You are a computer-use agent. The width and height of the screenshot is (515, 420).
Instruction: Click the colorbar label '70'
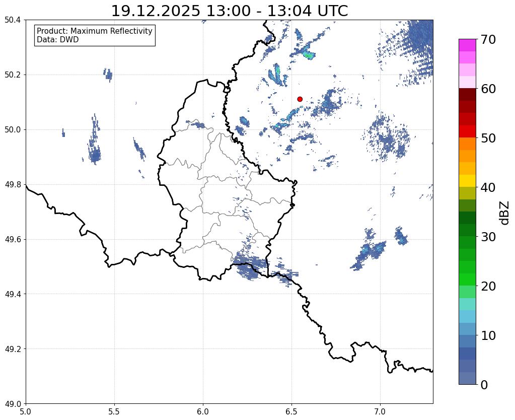pyautogui.click(x=488, y=40)
